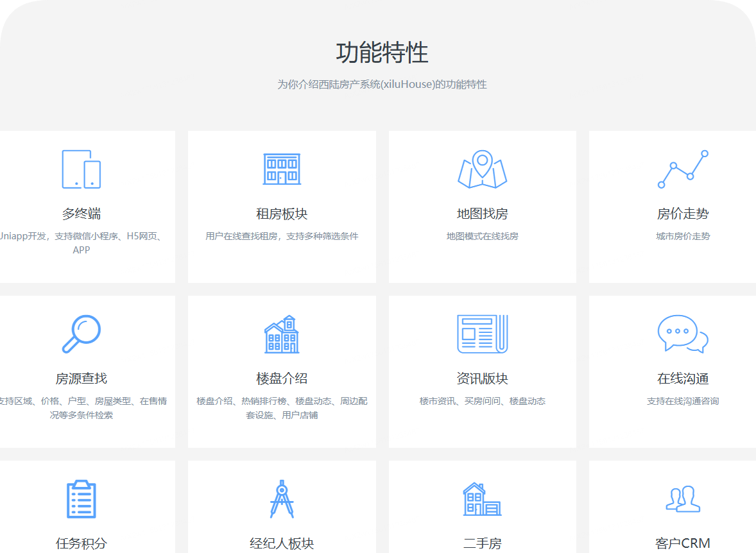Select the rental building icon above 租房板块
The image size is (756, 553).
282,169
